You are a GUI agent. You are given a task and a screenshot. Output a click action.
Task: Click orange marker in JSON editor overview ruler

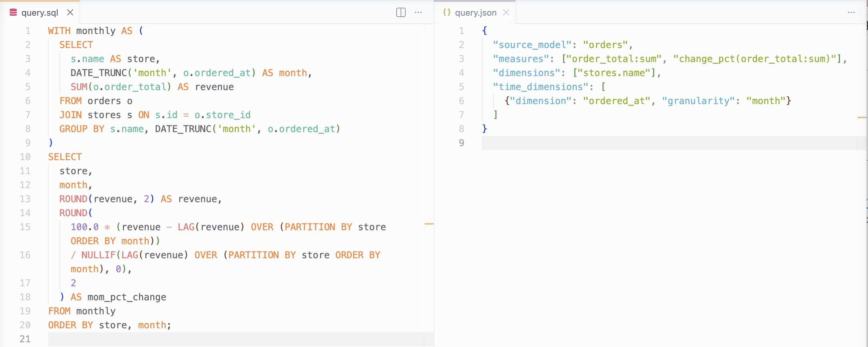coord(862,117)
